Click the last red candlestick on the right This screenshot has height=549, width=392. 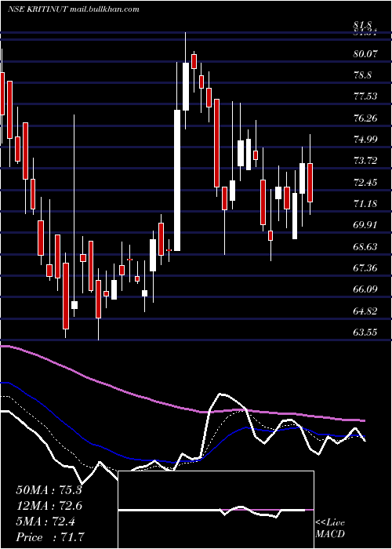pos(310,183)
